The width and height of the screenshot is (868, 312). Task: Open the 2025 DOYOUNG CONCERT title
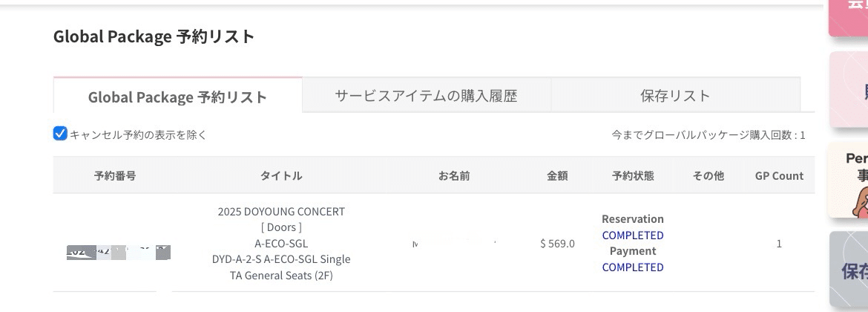click(281, 212)
